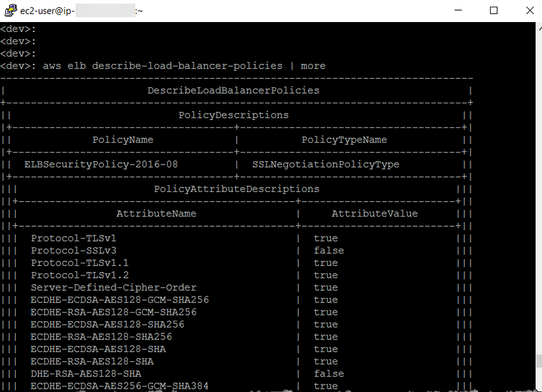Maximize the terminal window
This screenshot has width=542, height=392.
pos(493,11)
